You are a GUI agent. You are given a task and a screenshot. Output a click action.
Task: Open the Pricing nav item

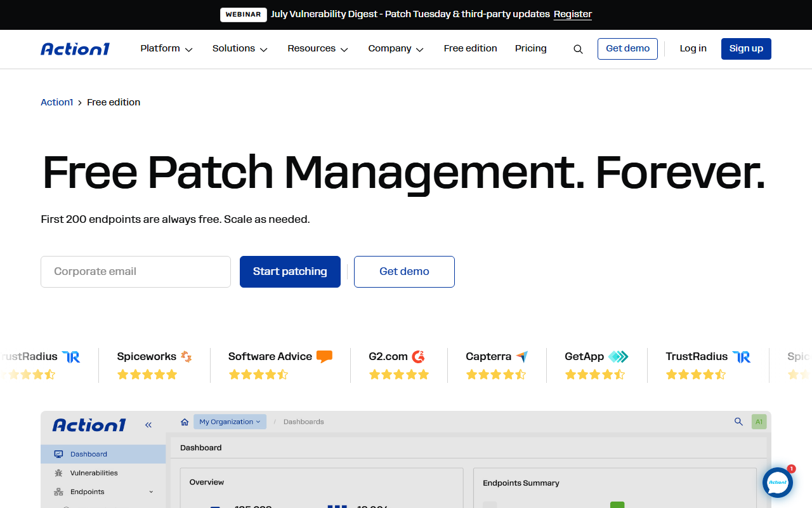tap(531, 48)
